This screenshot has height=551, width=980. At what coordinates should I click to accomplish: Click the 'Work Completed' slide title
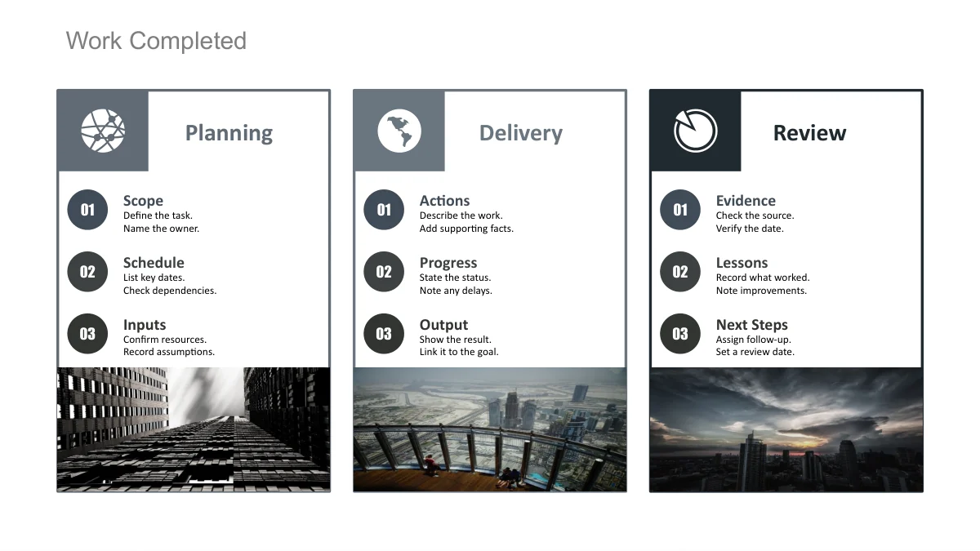[156, 41]
